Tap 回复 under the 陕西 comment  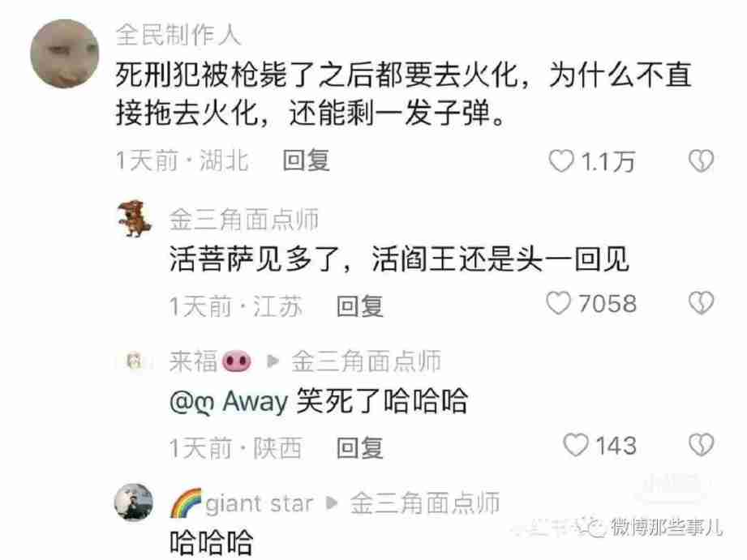point(359,447)
